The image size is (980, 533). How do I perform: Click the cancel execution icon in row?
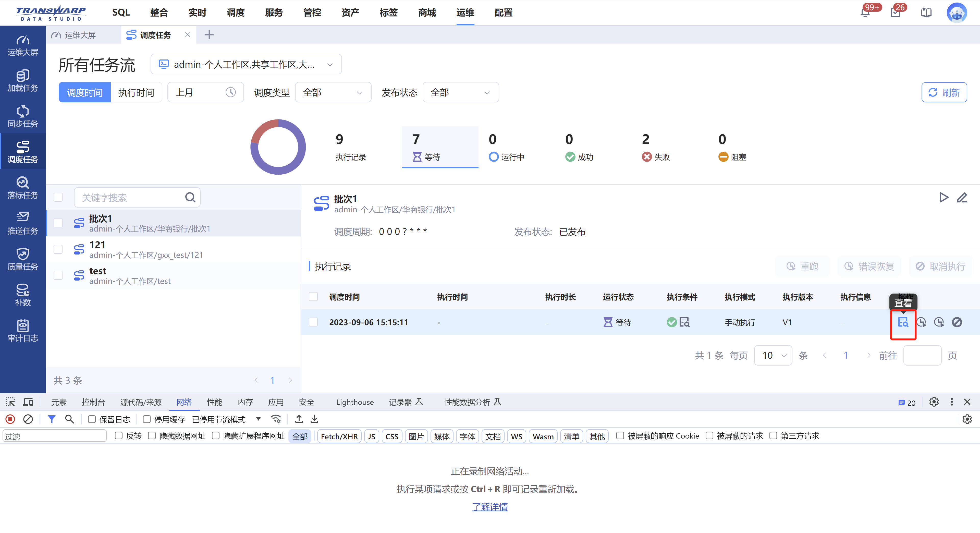tap(957, 322)
